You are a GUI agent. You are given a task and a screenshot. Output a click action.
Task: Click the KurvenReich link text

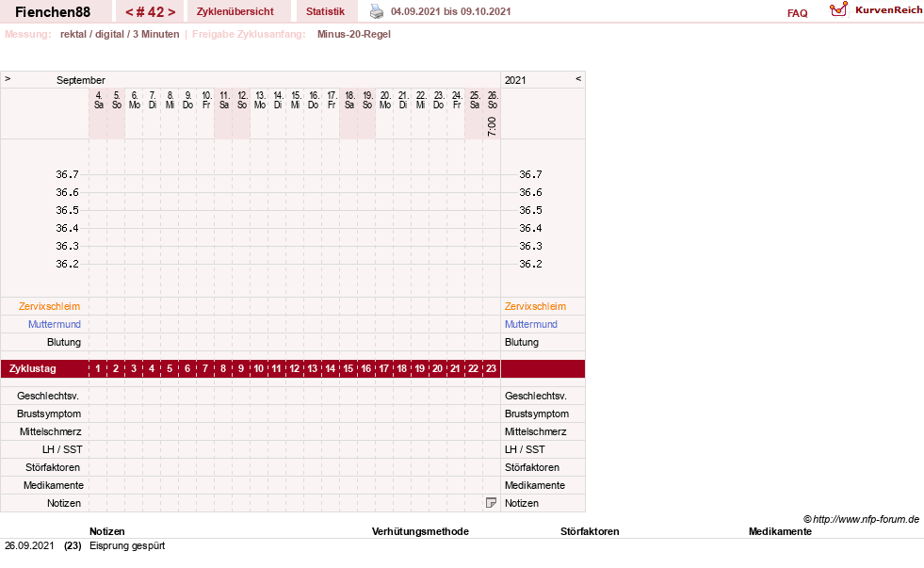click(x=888, y=10)
